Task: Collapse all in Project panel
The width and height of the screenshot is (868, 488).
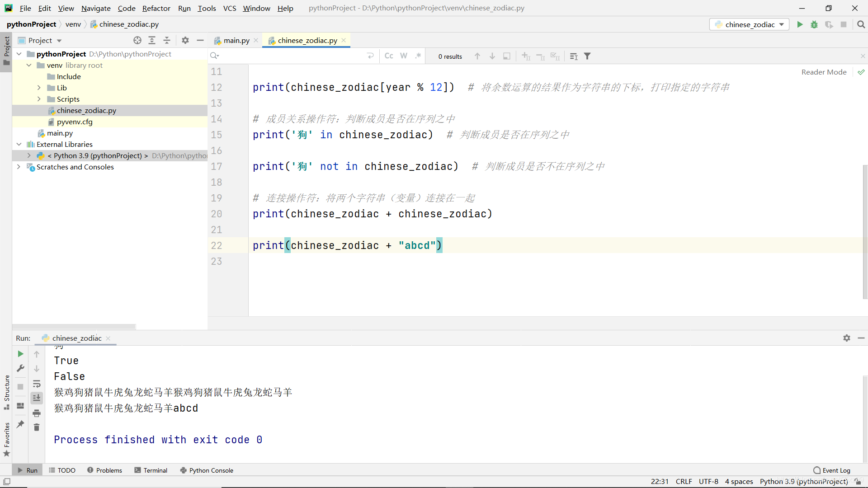Action: coord(167,40)
